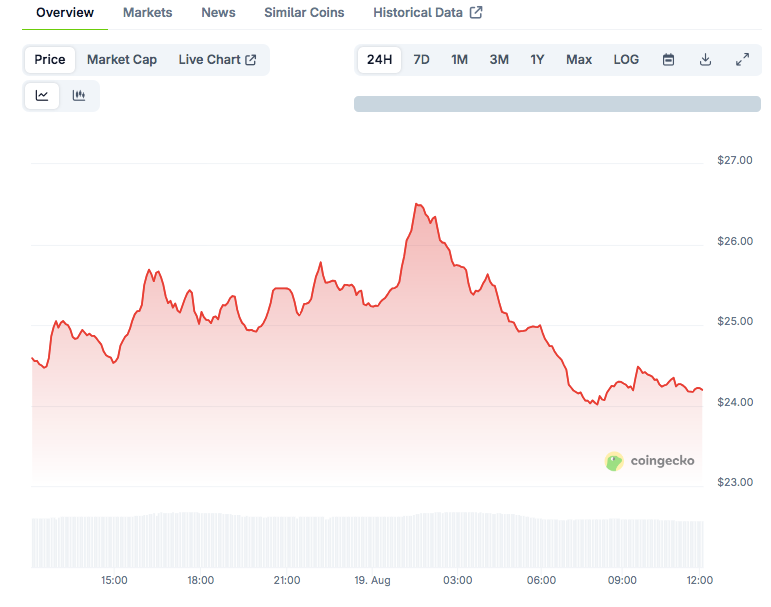Image resolution: width=771 pixels, height=607 pixels.
Task: Click the external-link icon beside Historical Data
Action: tap(476, 12)
